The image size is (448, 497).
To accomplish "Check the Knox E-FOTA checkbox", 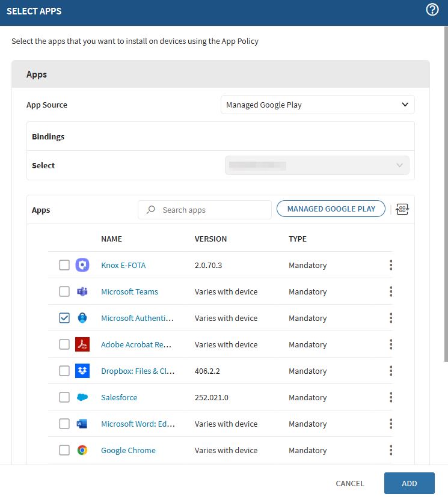I will [64, 265].
